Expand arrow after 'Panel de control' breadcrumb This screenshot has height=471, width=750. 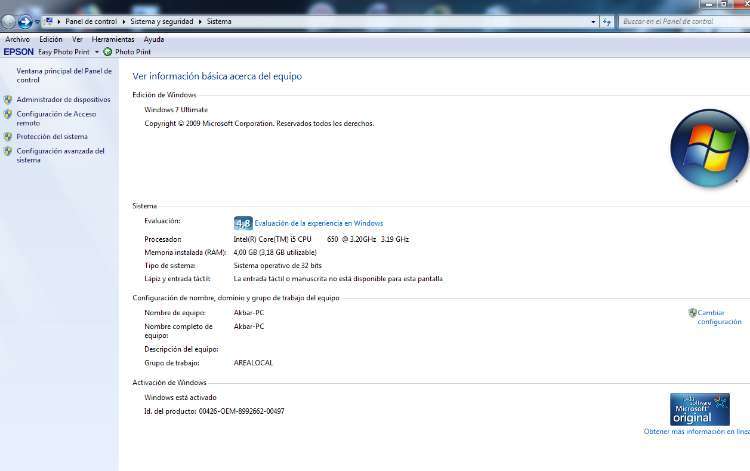click(x=124, y=22)
